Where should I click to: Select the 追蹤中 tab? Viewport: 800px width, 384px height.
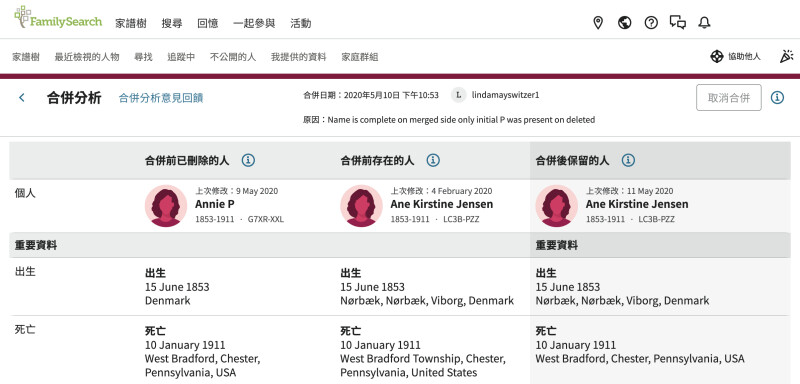coord(181,57)
